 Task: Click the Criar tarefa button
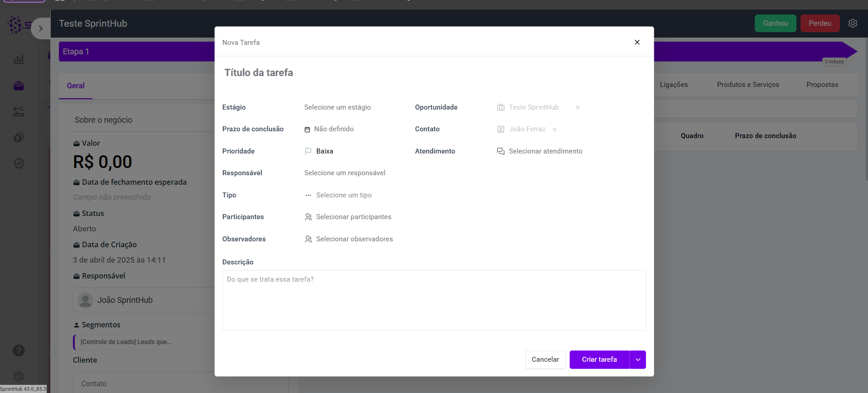tap(599, 359)
